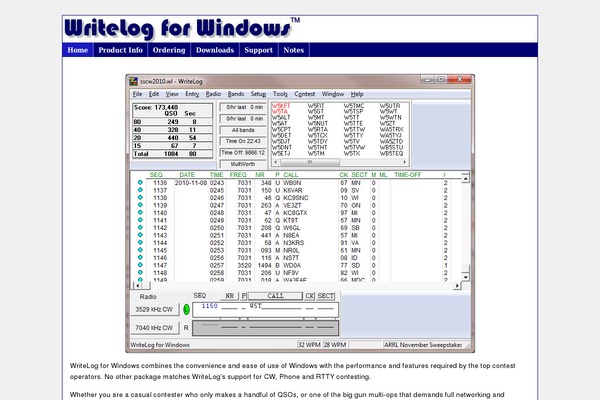
Task: Click the log list's right scroll arrow
Action: click(457, 286)
